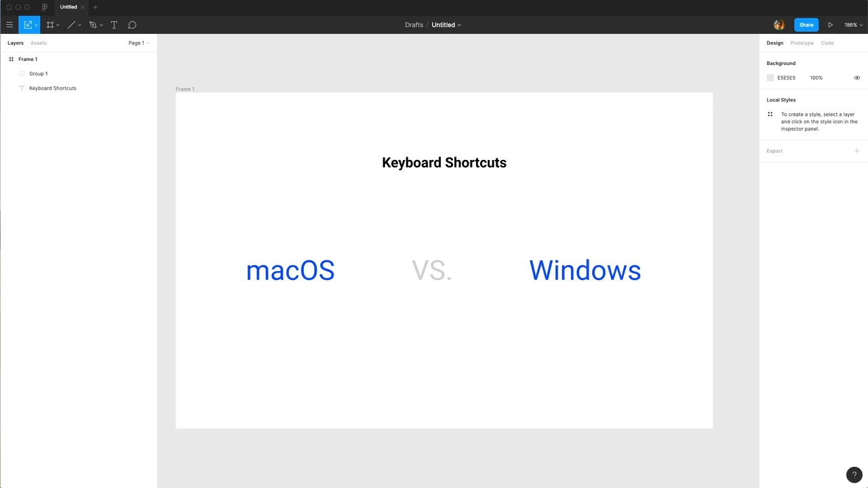This screenshot has height=488, width=868.
Task: Click the Local Styles heading
Action: click(781, 100)
